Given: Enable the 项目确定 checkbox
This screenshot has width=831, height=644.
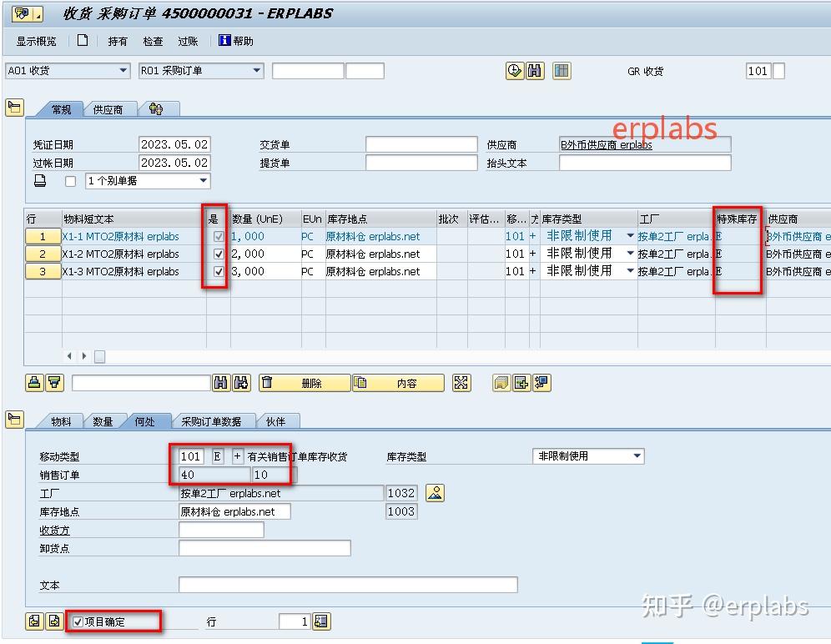Looking at the screenshot, I should click(x=77, y=621).
